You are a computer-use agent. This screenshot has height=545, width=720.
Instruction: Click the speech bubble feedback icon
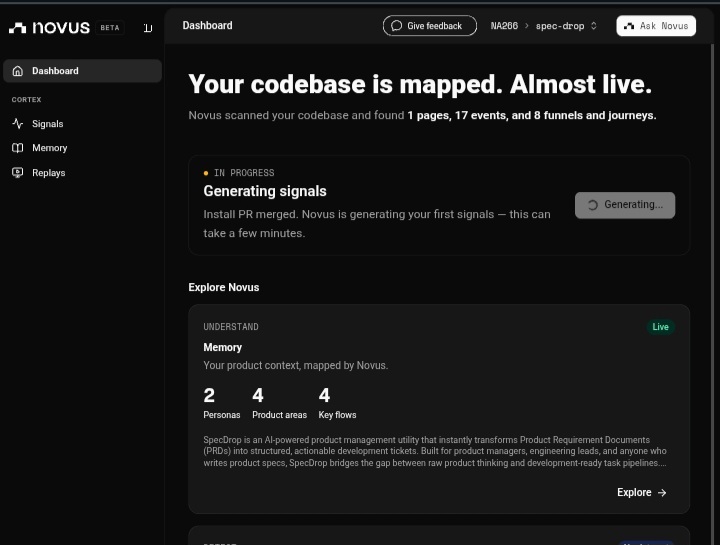tap(396, 26)
